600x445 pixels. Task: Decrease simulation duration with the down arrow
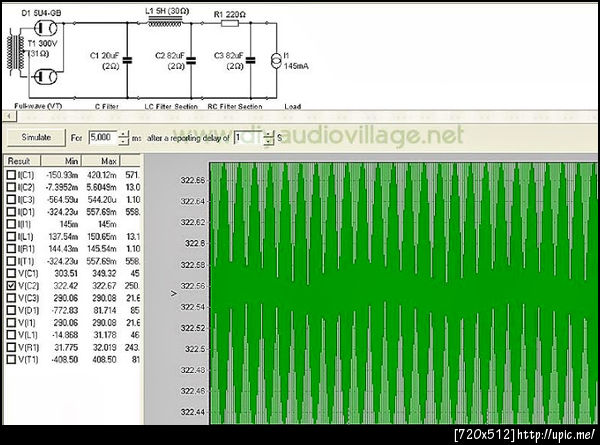tap(124, 141)
